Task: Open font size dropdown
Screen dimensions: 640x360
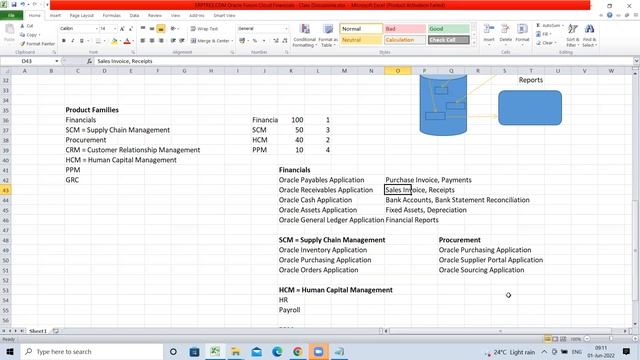Action: tap(115, 29)
